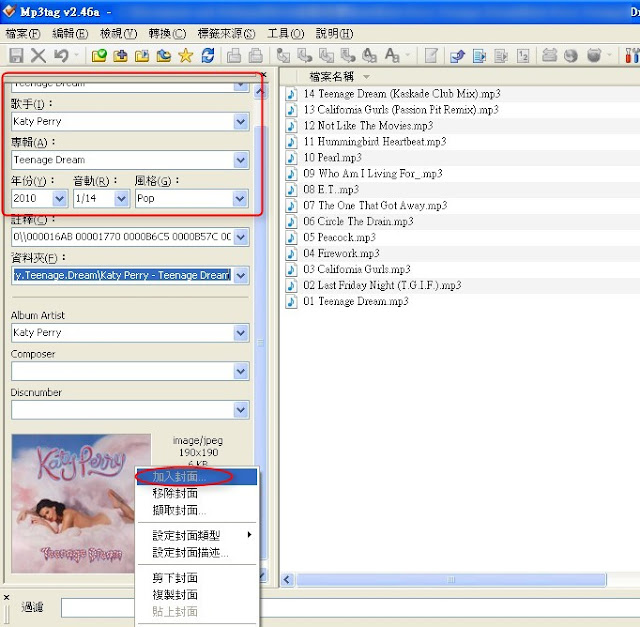The height and width of the screenshot is (627, 640).
Task: Click tag panel scrollbar up arrow
Action: [260, 92]
